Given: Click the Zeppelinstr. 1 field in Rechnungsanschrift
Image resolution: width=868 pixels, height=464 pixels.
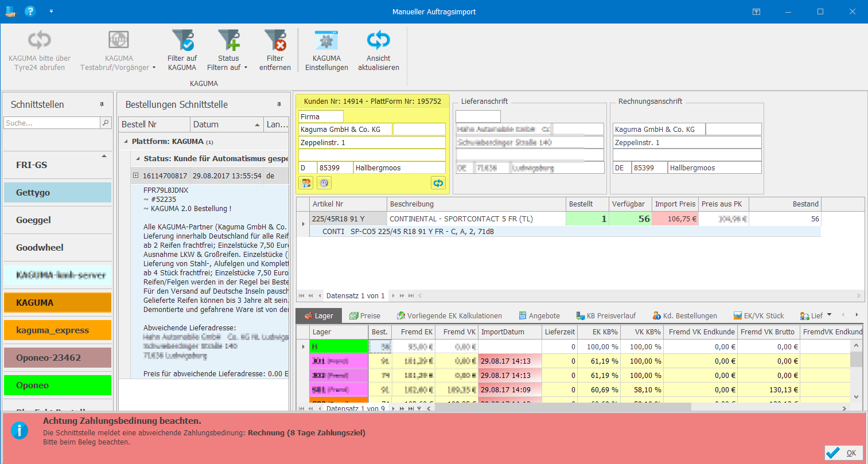Looking at the screenshot, I should (687, 142).
